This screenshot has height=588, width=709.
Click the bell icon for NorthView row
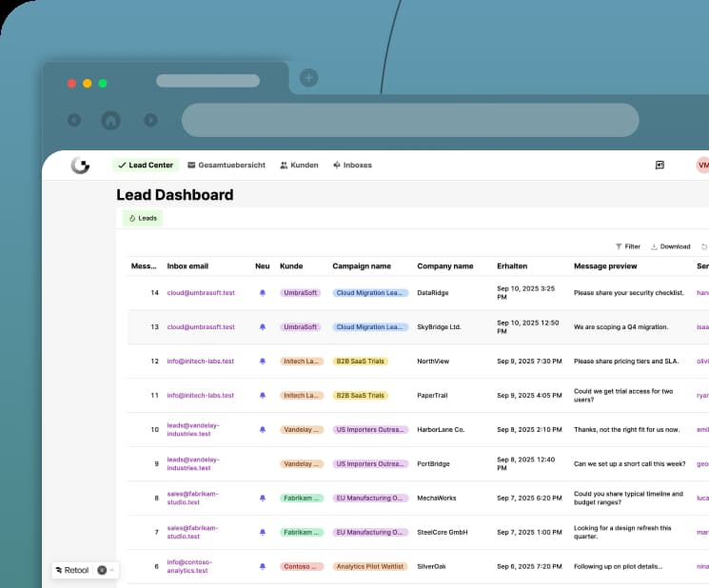point(263,362)
